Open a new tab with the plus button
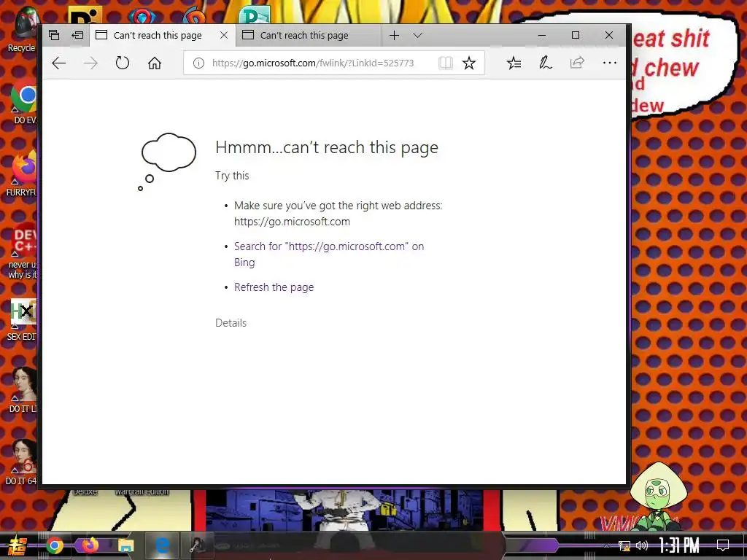This screenshot has width=747, height=560. pyautogui.click(x=394, y=35)
